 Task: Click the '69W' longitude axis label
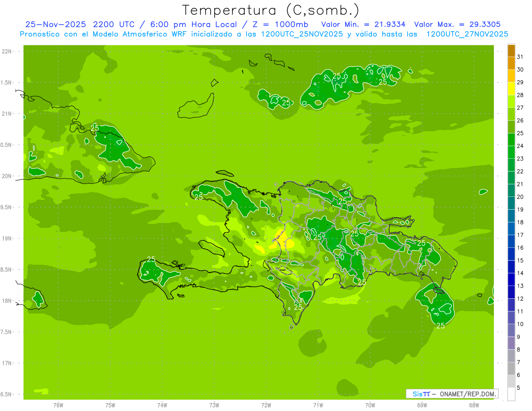pos(422,405)
